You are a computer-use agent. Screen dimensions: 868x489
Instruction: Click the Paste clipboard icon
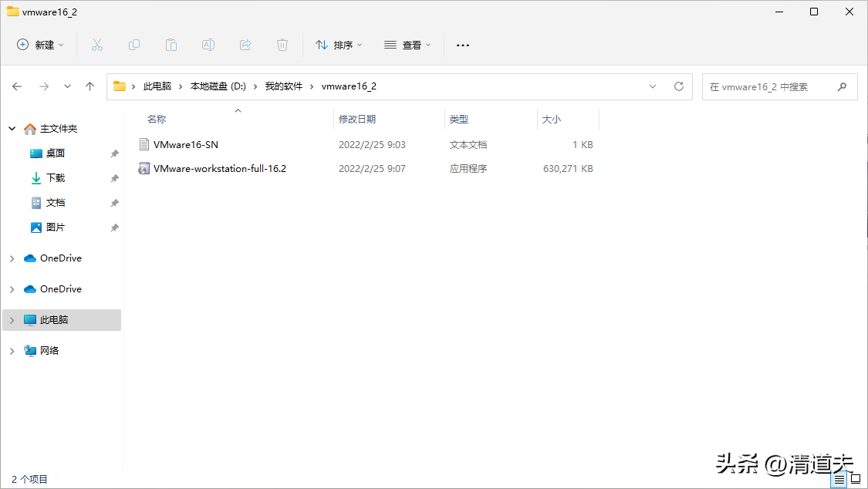pyautogui.click(x=171, y=45)
